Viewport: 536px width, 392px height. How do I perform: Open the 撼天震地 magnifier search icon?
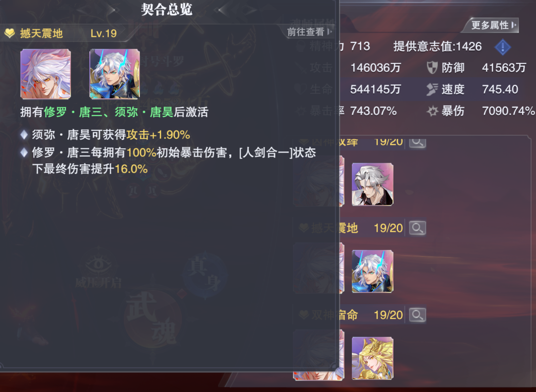coord(417,228)
